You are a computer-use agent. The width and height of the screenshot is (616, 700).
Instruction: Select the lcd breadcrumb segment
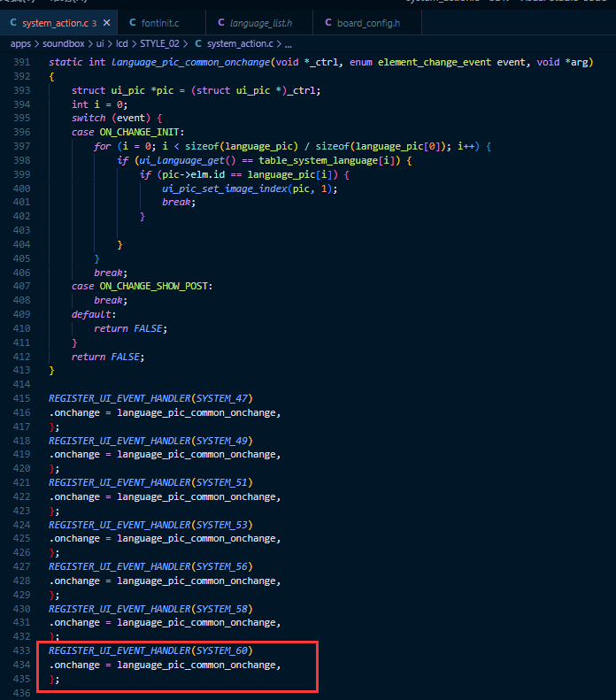coord(122,43)
